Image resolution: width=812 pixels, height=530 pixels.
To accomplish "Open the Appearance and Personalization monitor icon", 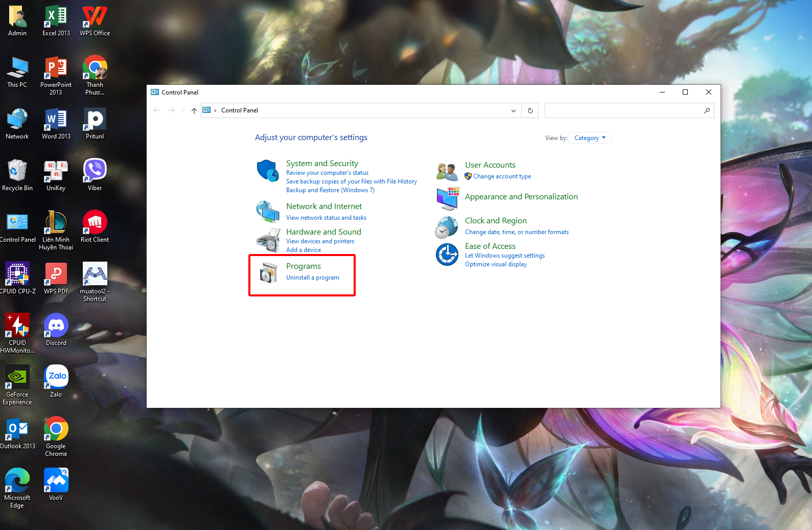I will (447, 199).
